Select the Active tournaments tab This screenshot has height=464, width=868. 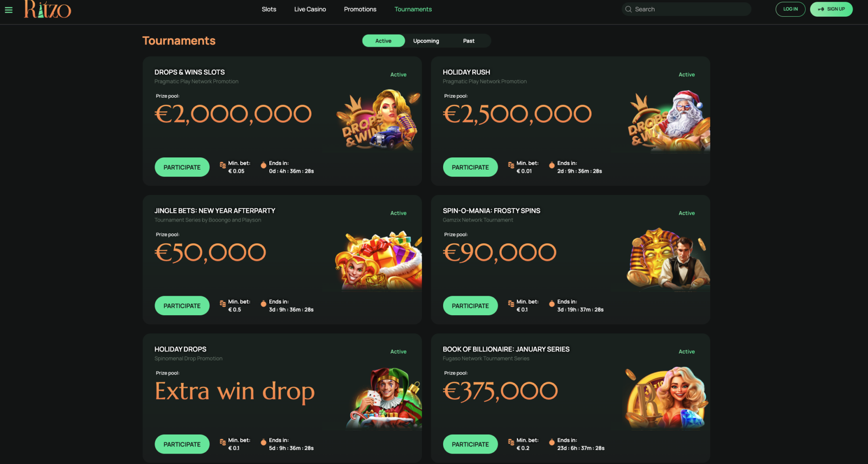click(x=384, y=41)
